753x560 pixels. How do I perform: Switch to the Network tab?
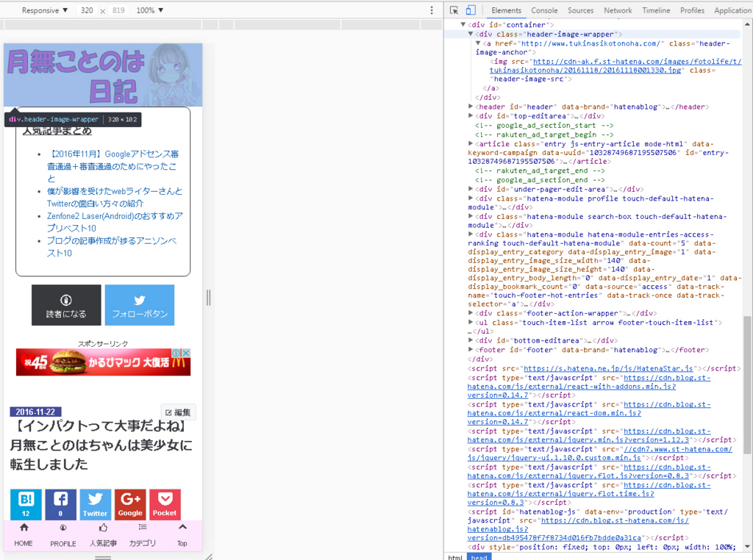click(617, 10)
